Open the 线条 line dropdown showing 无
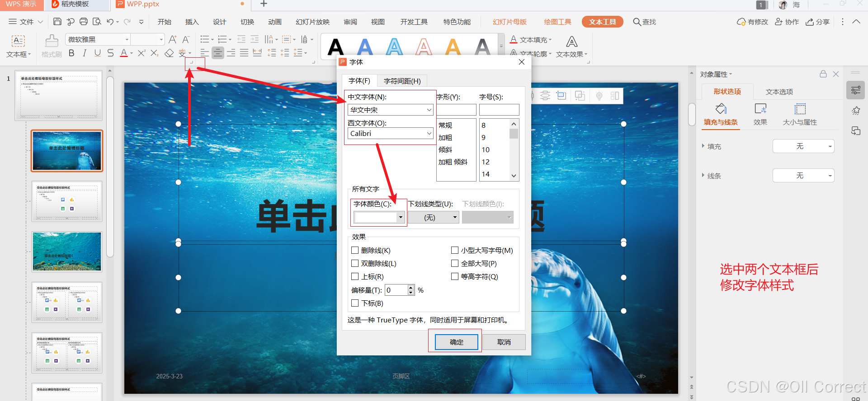 pos(803,175)
